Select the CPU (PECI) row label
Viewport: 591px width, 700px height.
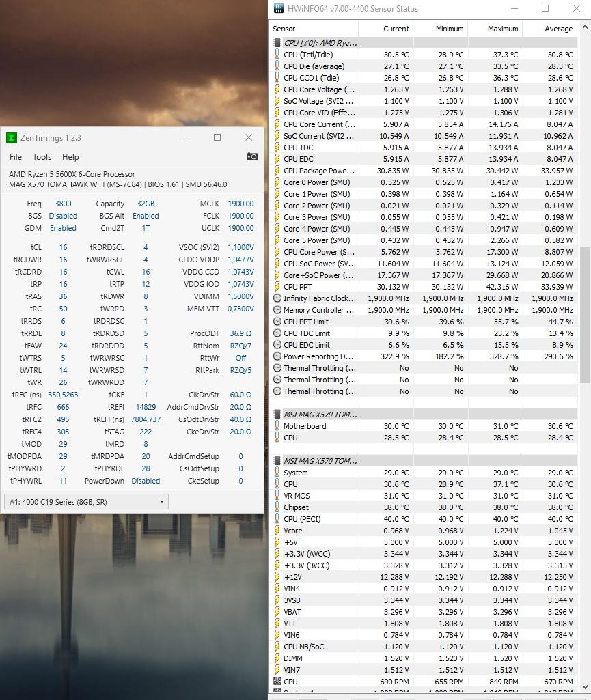(x=302, y=519)
